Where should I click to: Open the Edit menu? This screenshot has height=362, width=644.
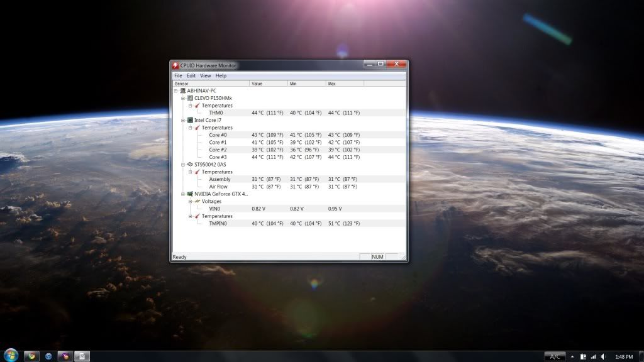pos(191,75)
